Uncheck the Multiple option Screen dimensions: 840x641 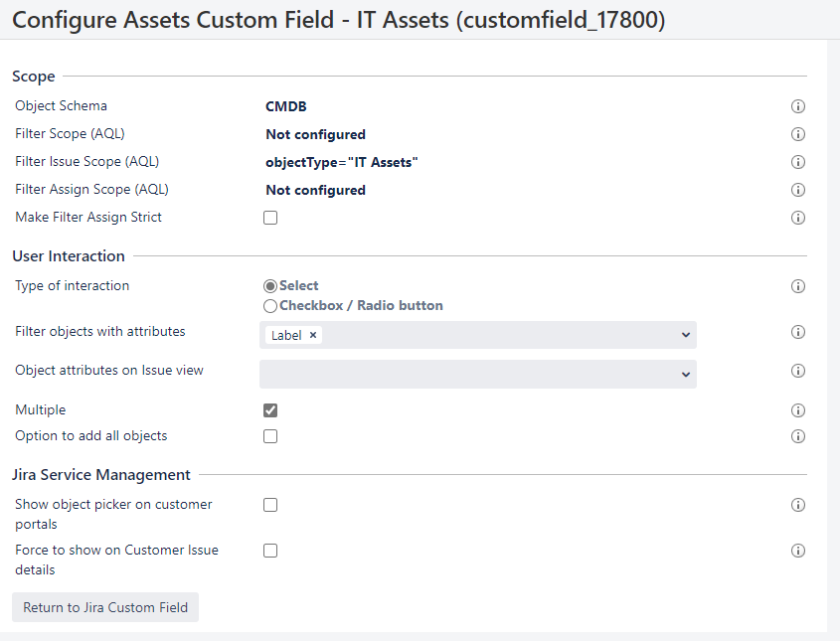coord(269,409)
